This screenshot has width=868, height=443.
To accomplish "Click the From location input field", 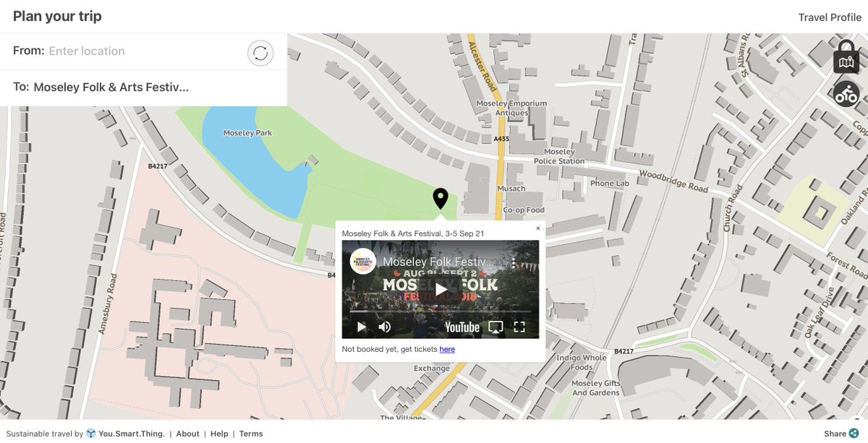I will 145,51.
